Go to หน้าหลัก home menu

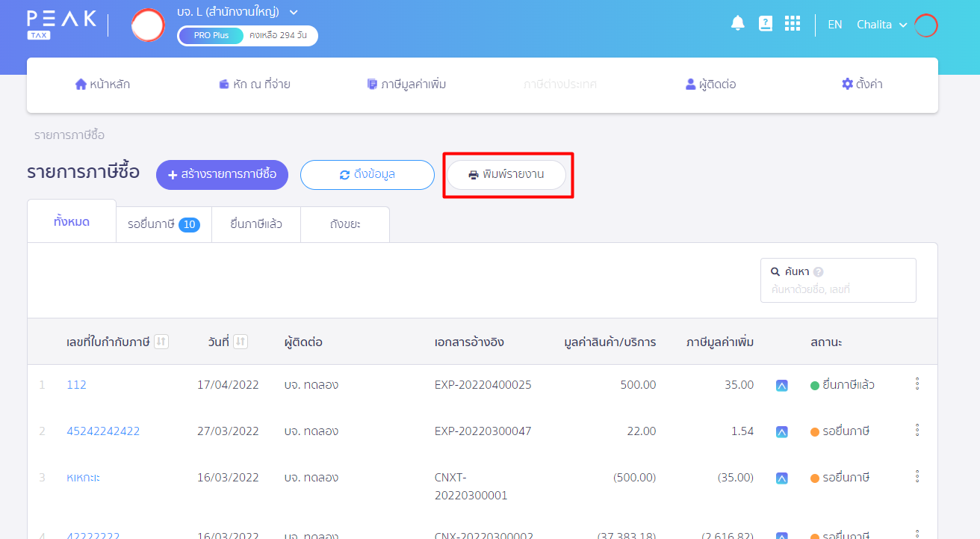102,84
